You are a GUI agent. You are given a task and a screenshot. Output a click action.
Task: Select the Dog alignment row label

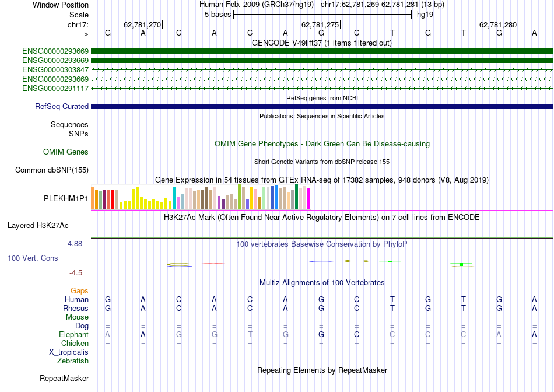pos(82,326)
